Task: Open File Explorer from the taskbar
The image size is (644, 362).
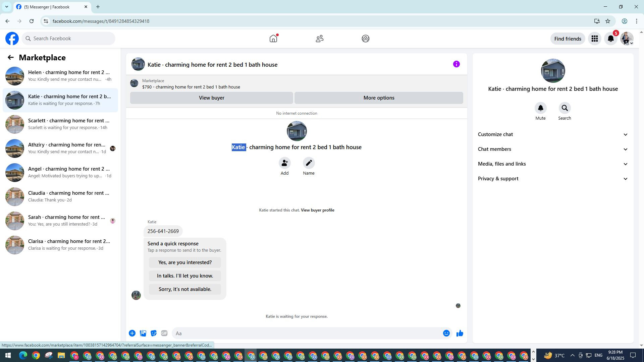Action: tap(61, 355)
